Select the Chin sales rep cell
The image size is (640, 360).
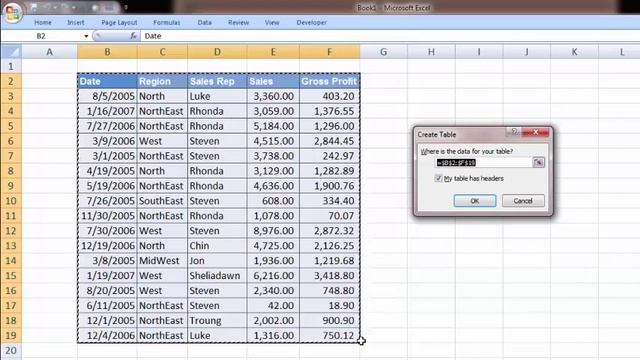click(217, 246)
